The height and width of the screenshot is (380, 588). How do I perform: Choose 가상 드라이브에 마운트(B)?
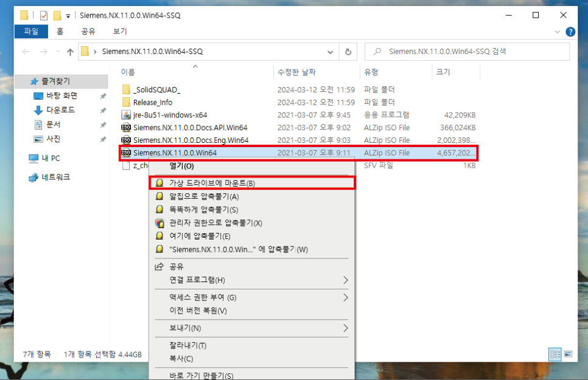pyautogui.click(x=251, y=183)
